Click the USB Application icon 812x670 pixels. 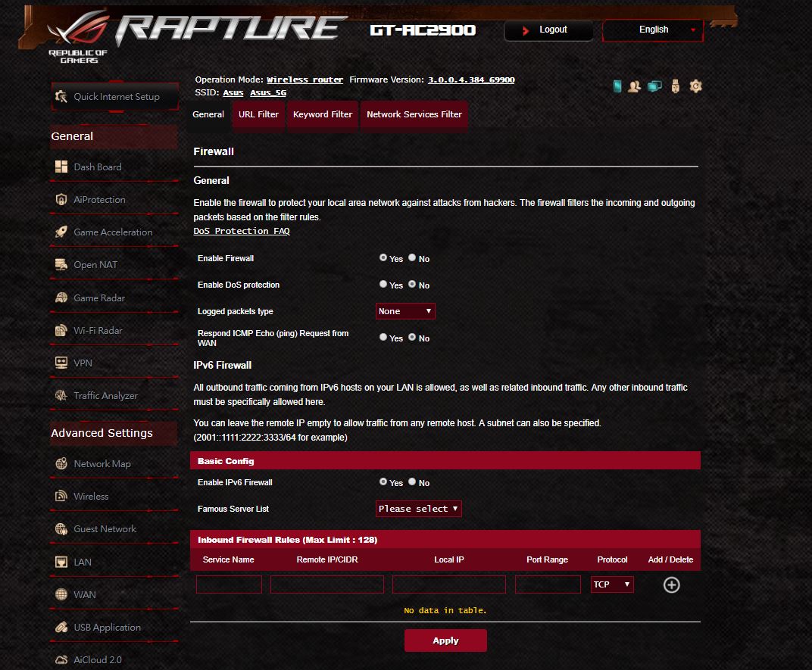point(61,627)
